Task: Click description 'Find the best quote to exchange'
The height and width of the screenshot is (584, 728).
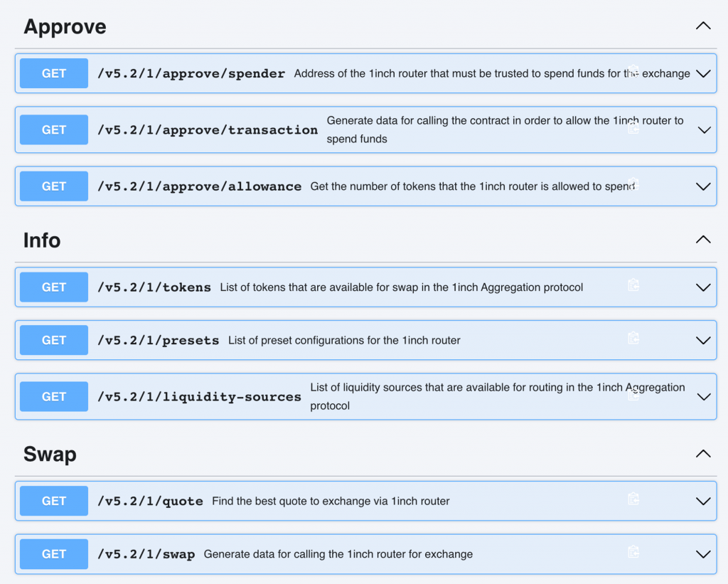Action: pos(331,501)
